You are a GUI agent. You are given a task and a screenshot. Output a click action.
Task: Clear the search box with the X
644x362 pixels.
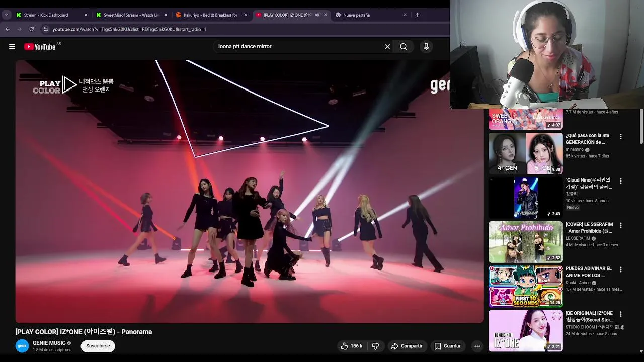tap(387, 47)
